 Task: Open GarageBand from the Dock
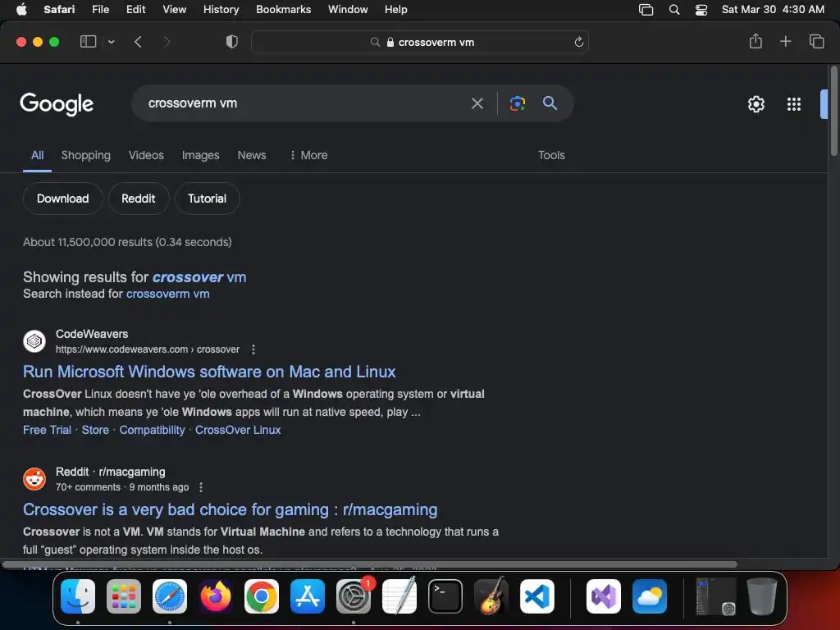(491, 596)
